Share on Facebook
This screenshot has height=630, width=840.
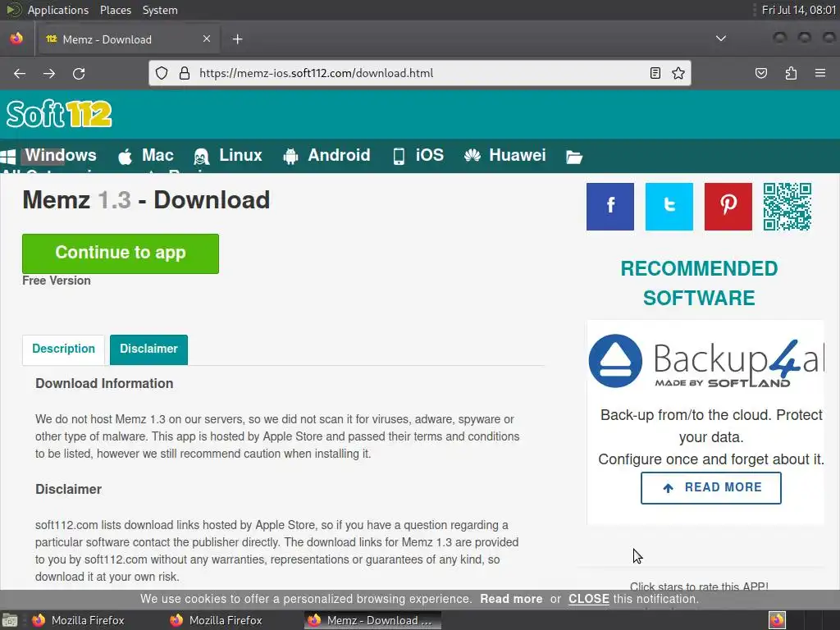pyautogui.click(x=610, y=207)
